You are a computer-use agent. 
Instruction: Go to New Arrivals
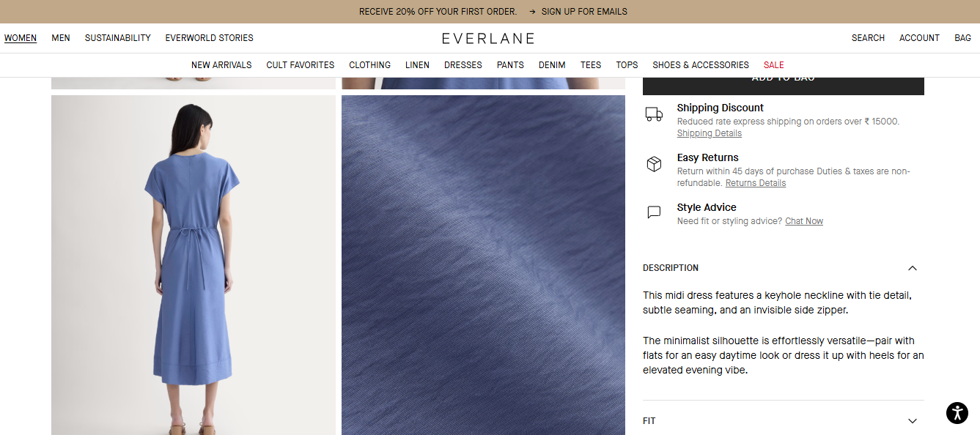[x=221, y=65]
